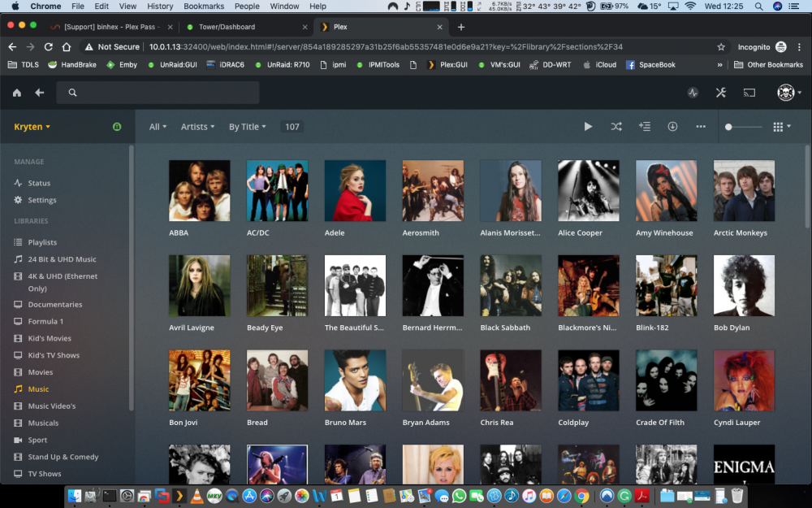
Task: Open the Bookmarks menu in menu bar
Action: coord(204,7)
